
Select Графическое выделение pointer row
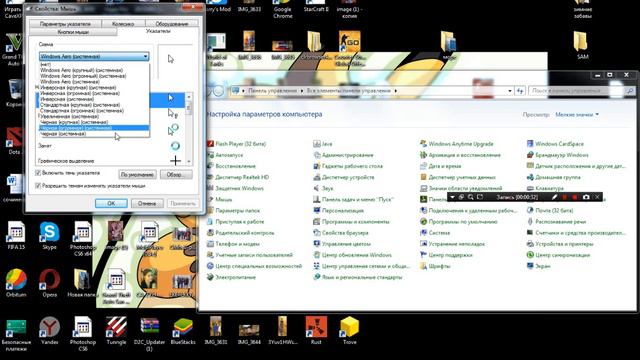[110, 161]
